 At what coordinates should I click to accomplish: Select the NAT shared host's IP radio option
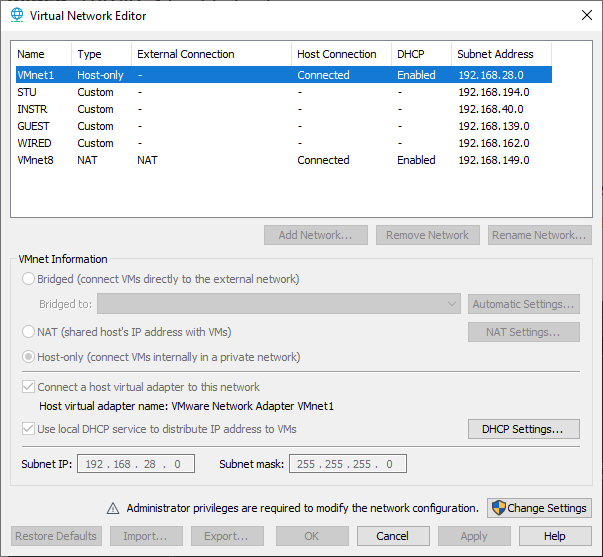(28, 332)
